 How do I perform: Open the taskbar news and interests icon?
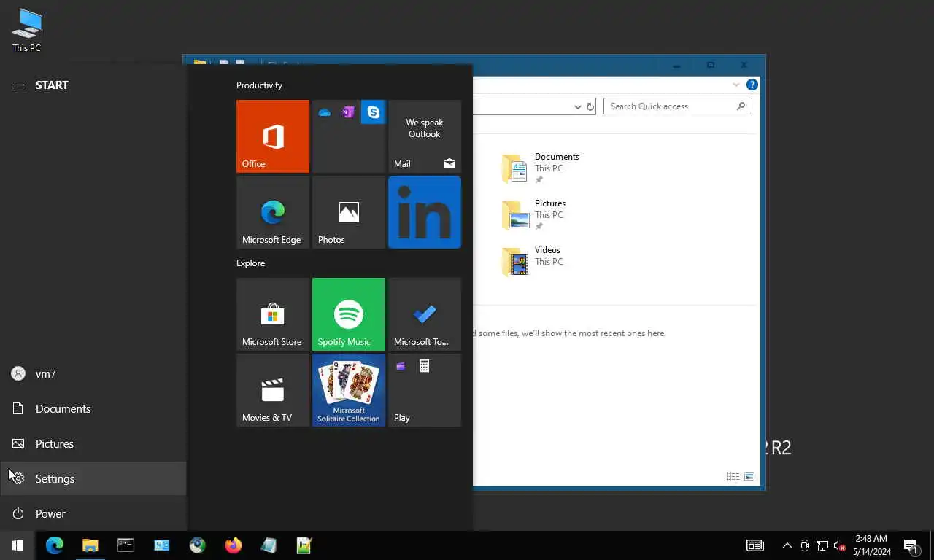coord(755,545)
